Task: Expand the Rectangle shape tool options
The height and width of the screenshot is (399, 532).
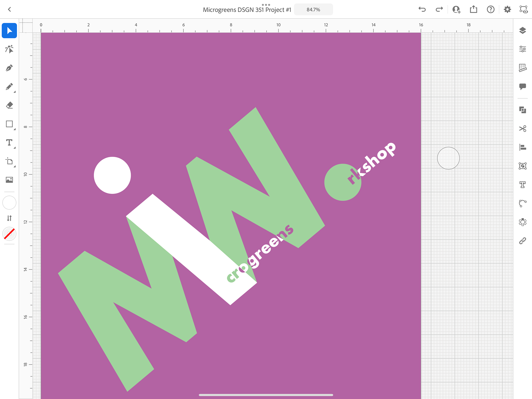Action: 14,129
